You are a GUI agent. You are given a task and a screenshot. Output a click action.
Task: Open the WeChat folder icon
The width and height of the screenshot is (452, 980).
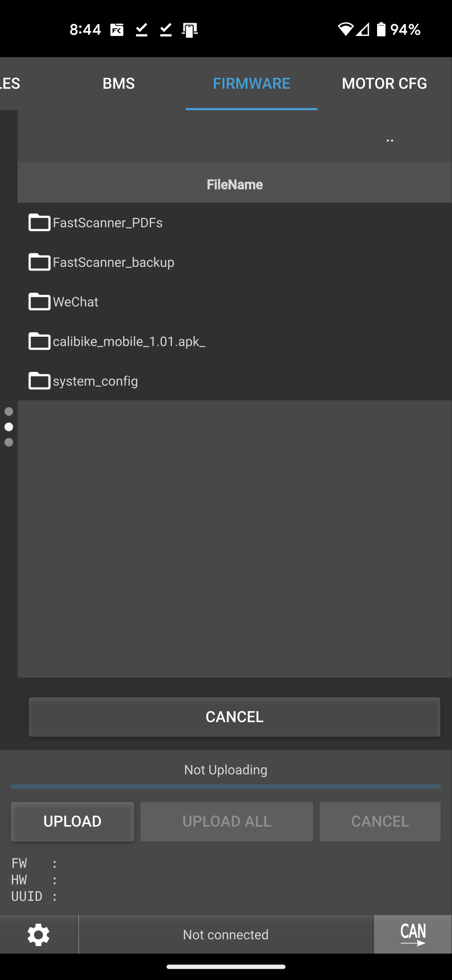39,302
